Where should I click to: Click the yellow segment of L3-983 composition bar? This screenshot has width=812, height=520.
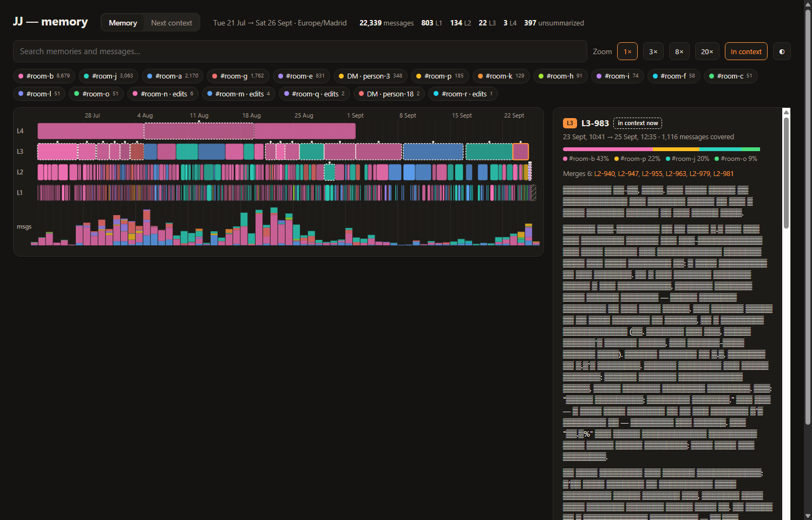[676, 149]
